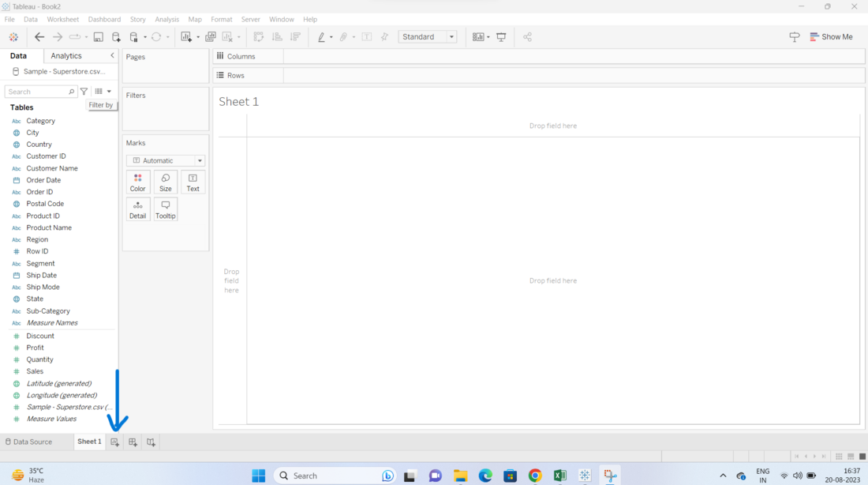868x485 pixels.
Task: Expand the Marks type dropdown showing Automatic
Action: point(165,160)
